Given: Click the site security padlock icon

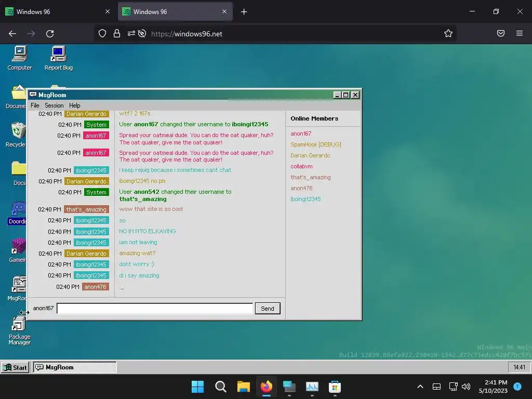Looking at the screenshot, I should tap(117, 33).
